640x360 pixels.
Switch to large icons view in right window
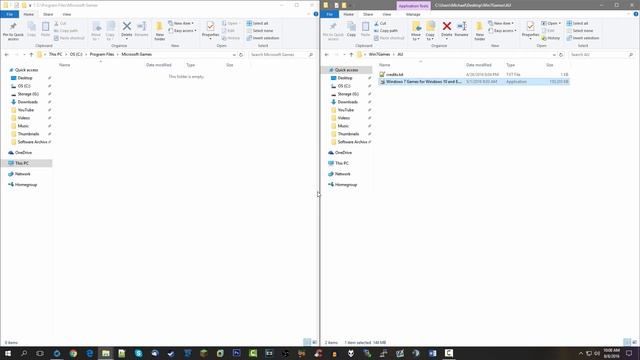(634, 342)
